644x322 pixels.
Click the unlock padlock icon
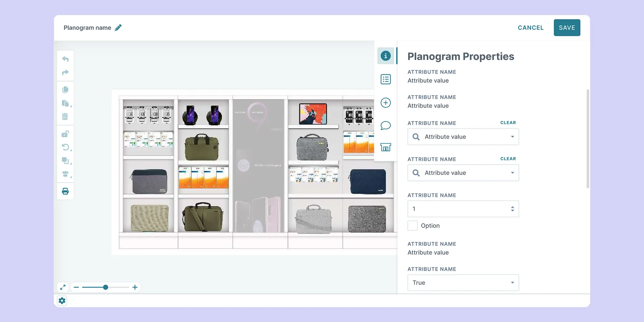[65, 134]
